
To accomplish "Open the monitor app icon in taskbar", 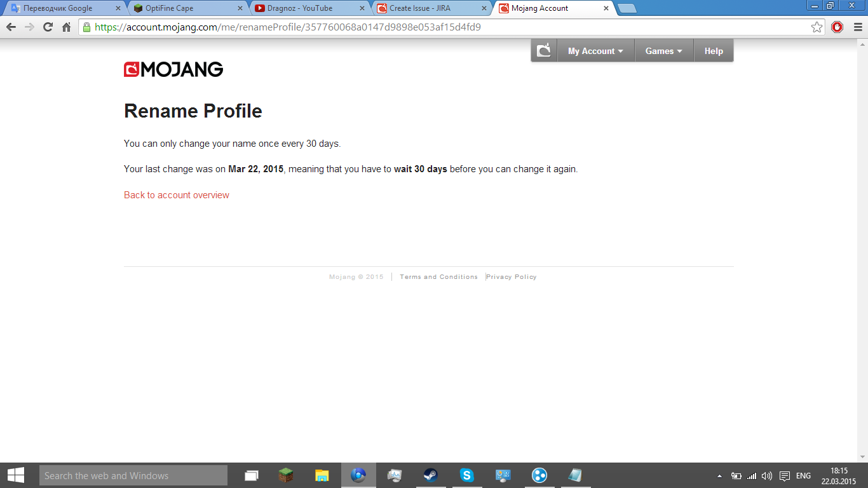I will pos(395,475).
